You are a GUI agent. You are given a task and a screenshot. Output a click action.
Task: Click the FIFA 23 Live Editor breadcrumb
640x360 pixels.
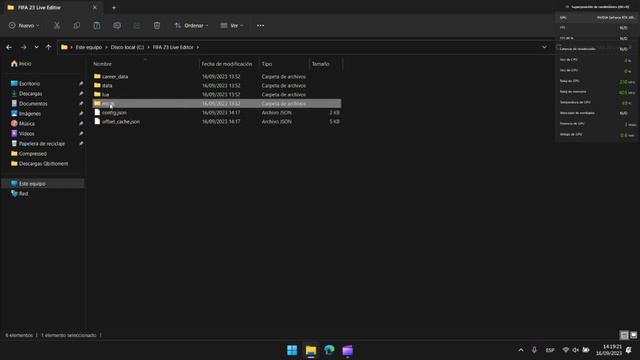pyautogui.click(x=173, y=47)
